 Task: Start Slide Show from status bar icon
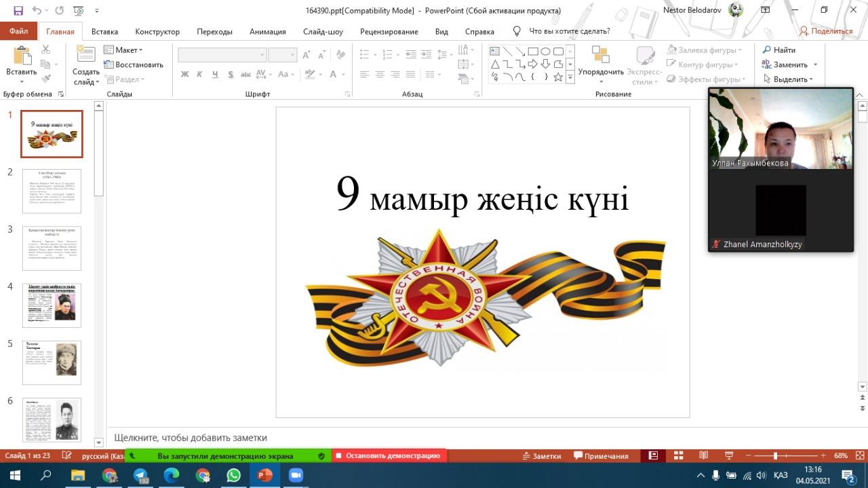(x=729, y=455)
